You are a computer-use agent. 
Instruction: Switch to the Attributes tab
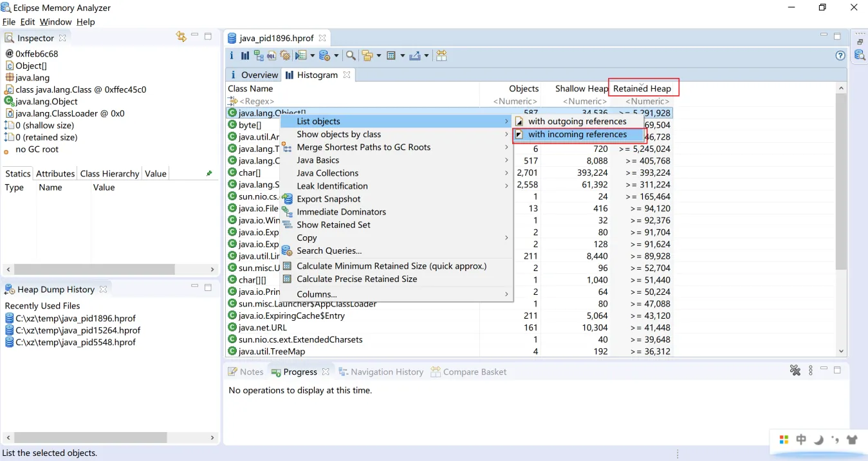[x=55, y=174]
